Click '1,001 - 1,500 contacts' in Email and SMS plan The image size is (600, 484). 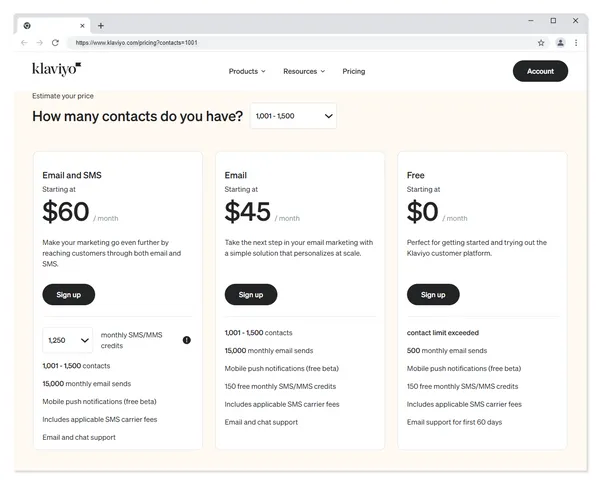click(76, 366)
